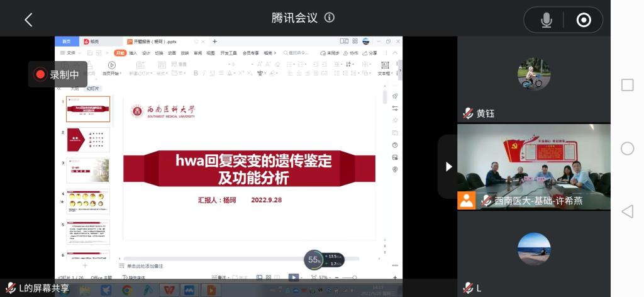Screen dimensions: 644x297
Task: Collapse participant panel with the triangle arrow
Action: point(448,166)
